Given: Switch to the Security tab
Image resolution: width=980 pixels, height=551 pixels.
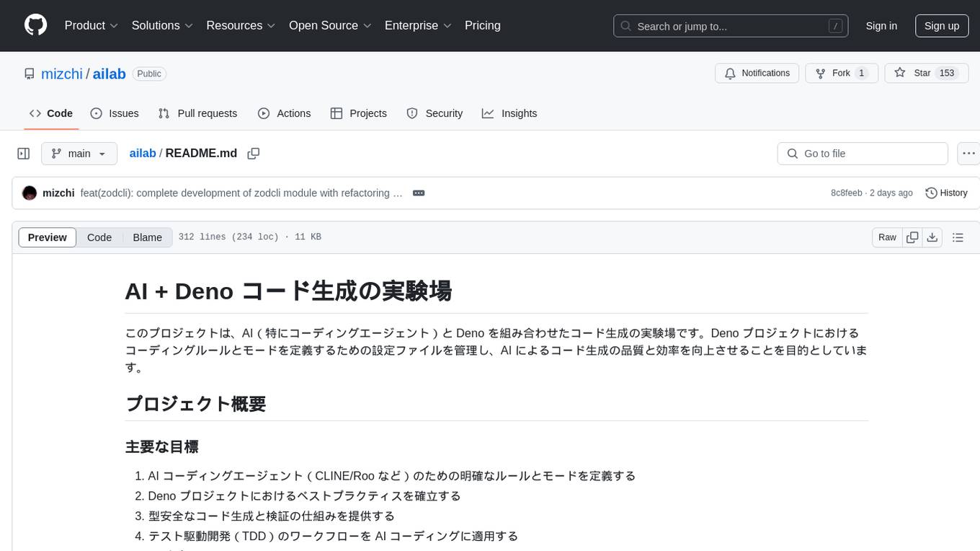Looking at the screenshot, I should [435, 113].
